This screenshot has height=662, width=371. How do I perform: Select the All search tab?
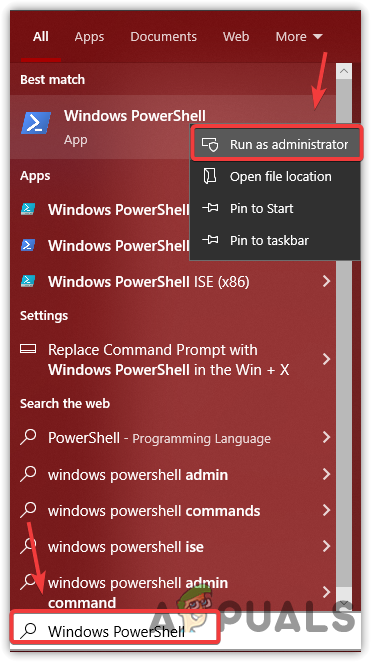click(x=41, y=37)
